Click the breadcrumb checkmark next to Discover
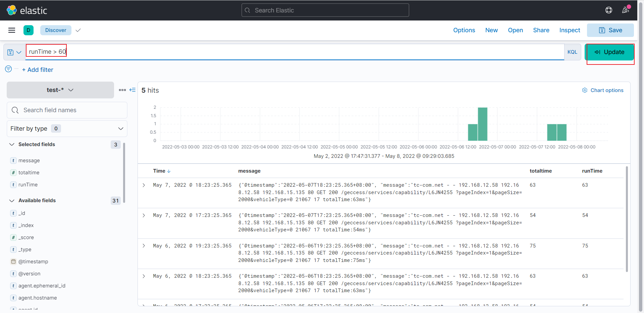Viewport: 644px width, 313px height. point(78,30)
